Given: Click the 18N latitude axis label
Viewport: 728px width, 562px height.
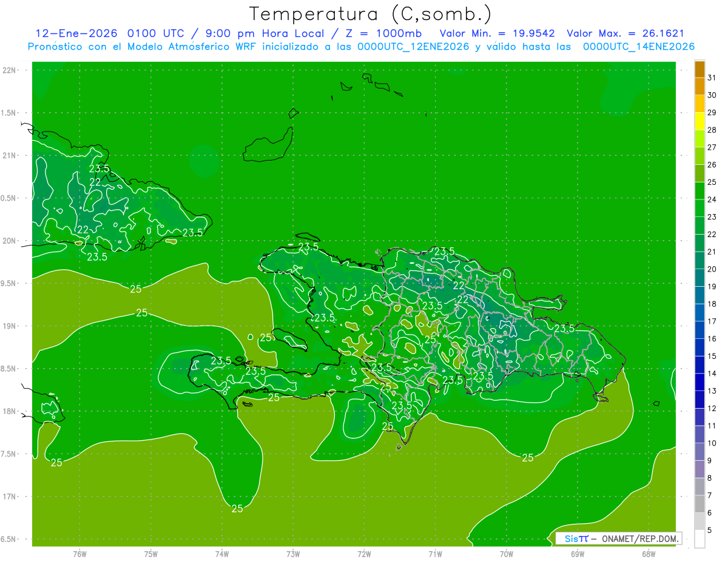Looking at the screenshot, I should tap(8, 411).
